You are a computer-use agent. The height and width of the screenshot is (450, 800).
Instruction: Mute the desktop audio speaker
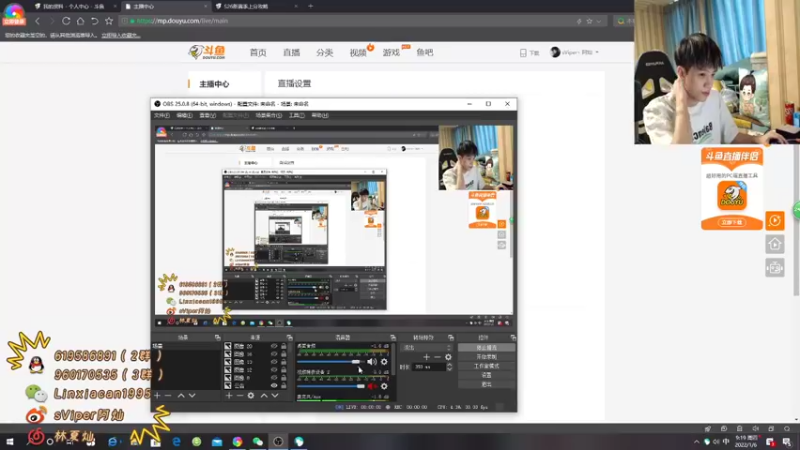pyautogui.click(x=372, y=362)
